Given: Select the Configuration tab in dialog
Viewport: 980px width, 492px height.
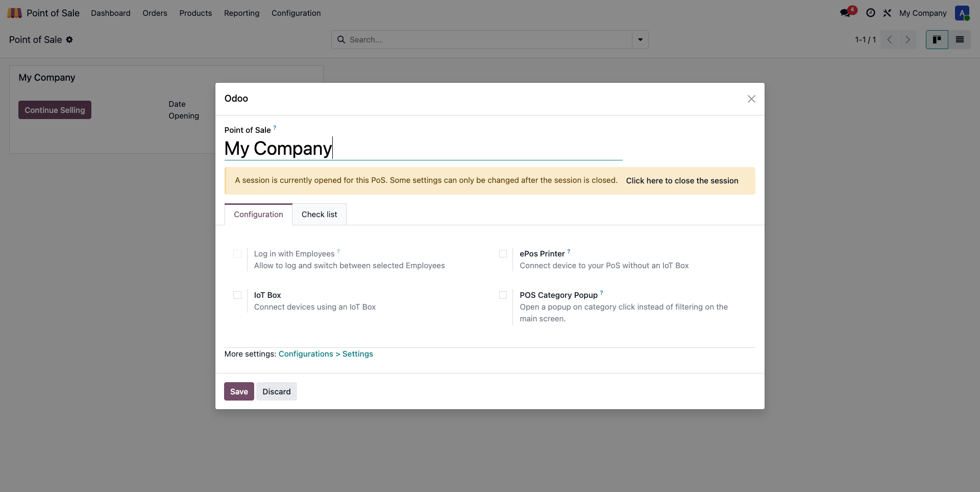Looking at the screenshot, I should [258, 214].
